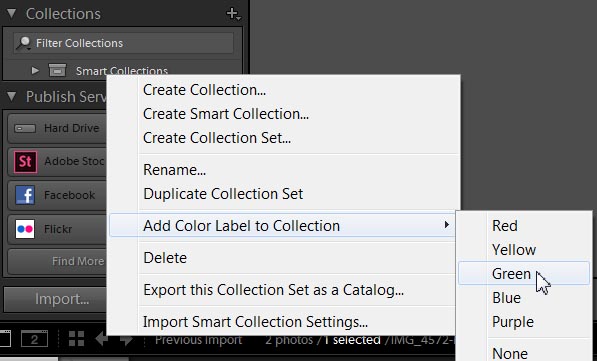Pick None to remove the color label
This screenshot has height=361, width=597.
point(524,353)
